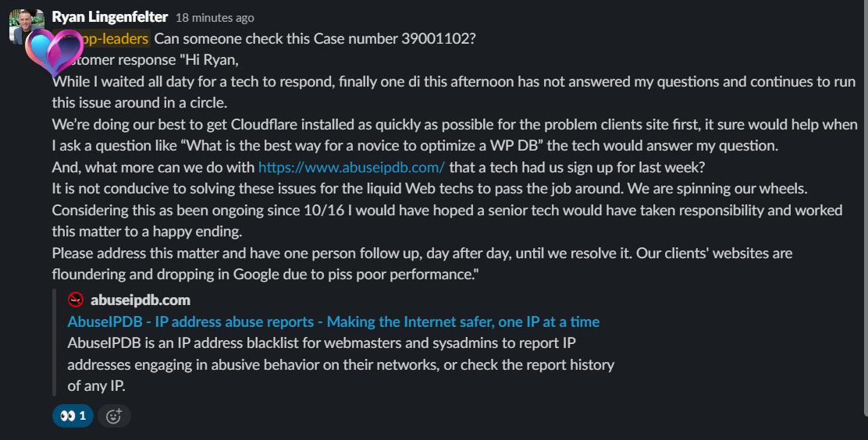
Task: Toggle the eyes emoji reaction
Action: pyautogui.click(x=73, y=416)
